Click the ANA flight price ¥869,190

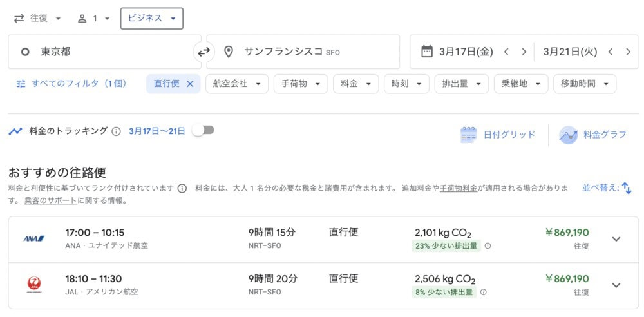click(567, 233)
